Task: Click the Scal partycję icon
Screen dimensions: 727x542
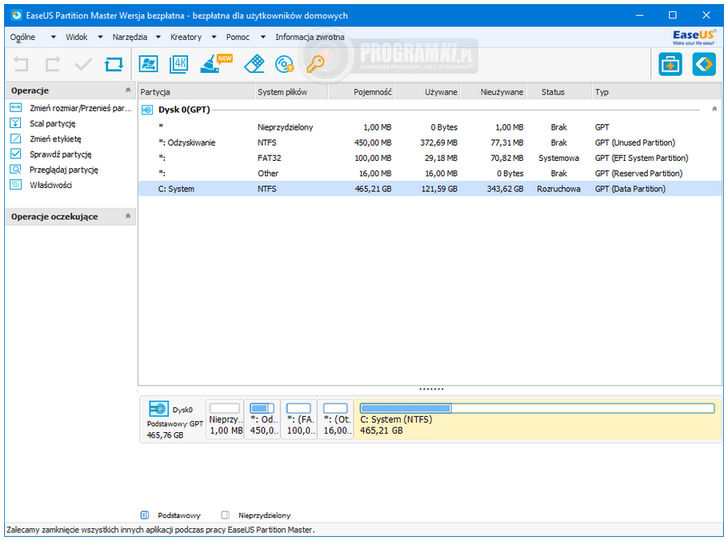Action: (x=16, y=123)
